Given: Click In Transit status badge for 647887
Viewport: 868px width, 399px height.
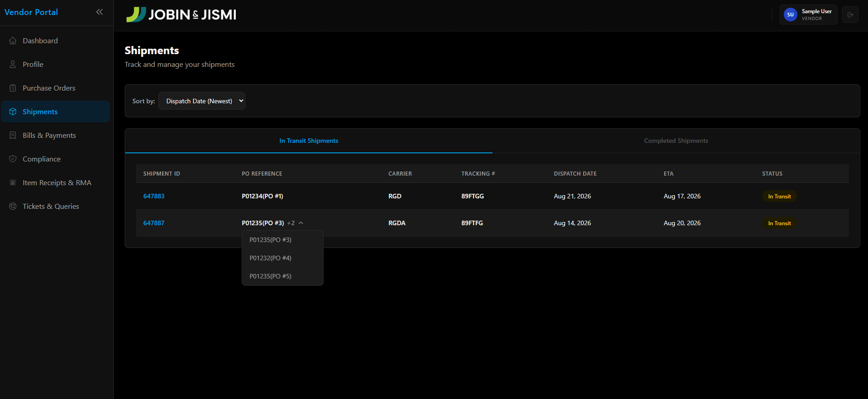Looking at the screenshot, I should 779,223.
